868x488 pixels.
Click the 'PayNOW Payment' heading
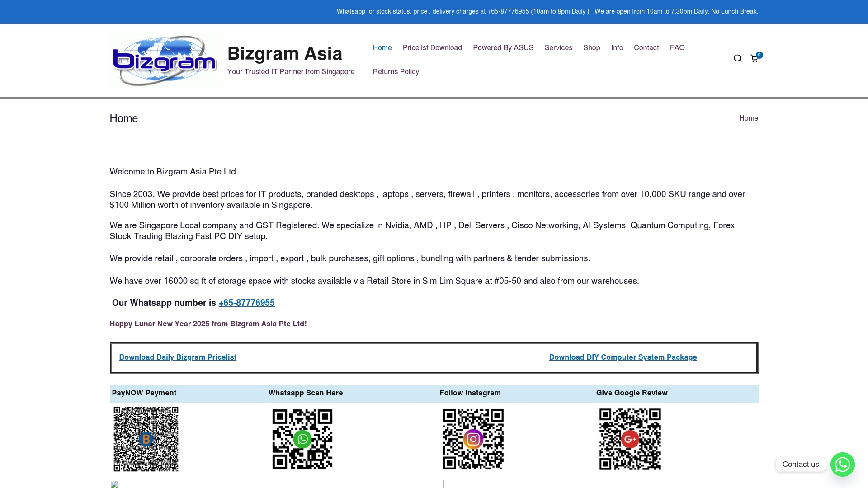(144, 393)
